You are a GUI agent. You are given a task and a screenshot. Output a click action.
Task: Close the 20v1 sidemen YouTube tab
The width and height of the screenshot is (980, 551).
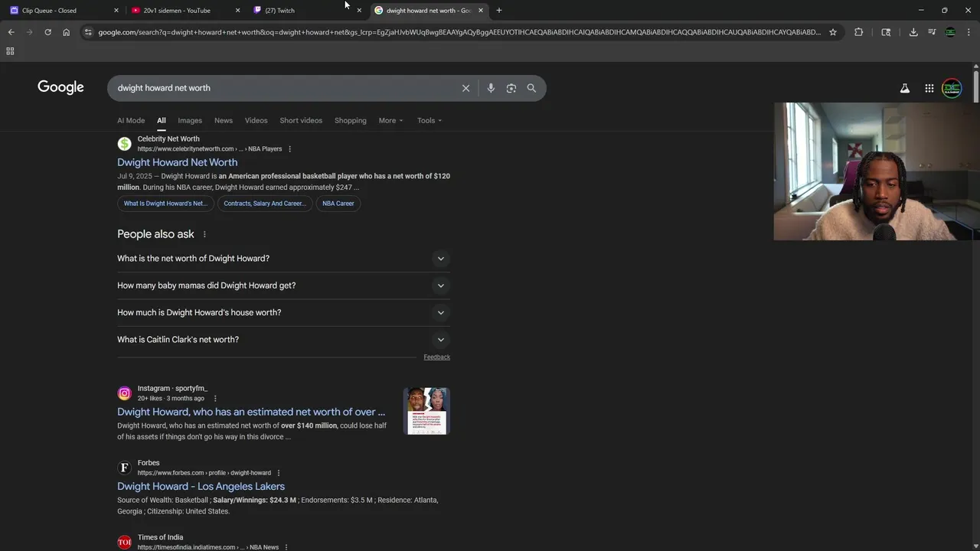click(237, 10)
